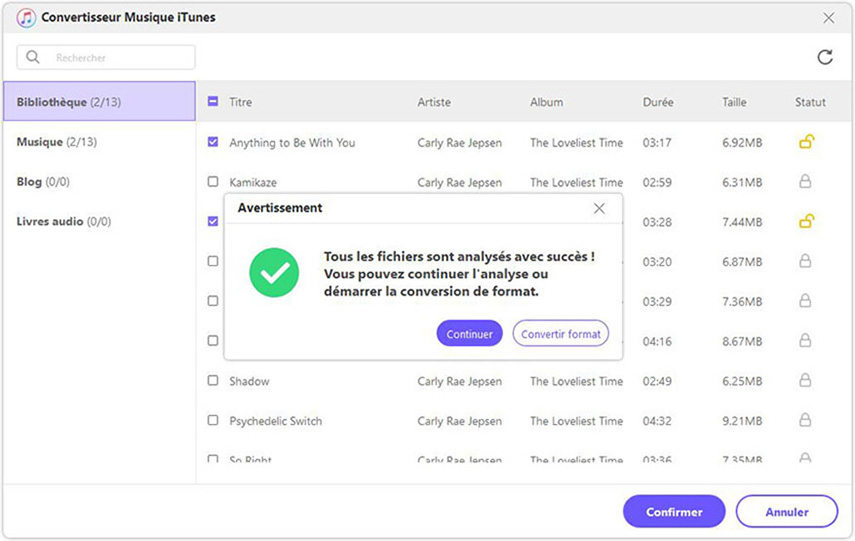Click the Rechercher search field

coord(106,57)
